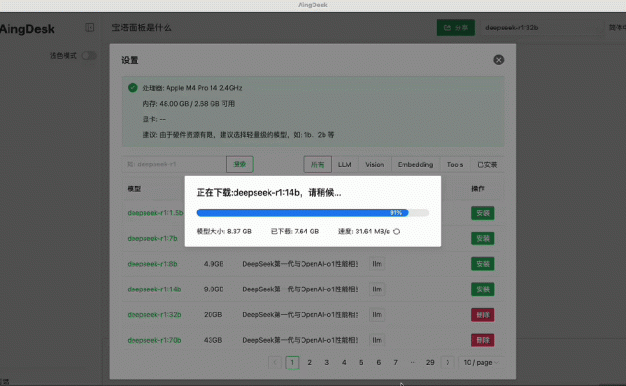Screen dimensions: 626x386
Task: Open the deepseek-r1:32b model link
Action: tap(154, 315)
